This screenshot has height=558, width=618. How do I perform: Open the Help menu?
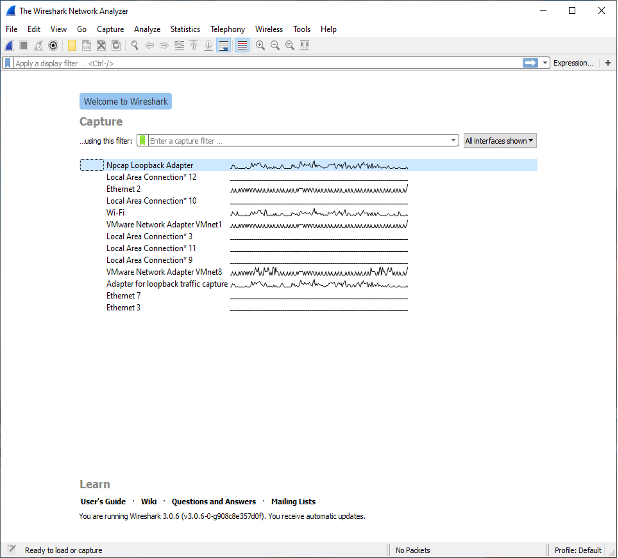point(328,29)
